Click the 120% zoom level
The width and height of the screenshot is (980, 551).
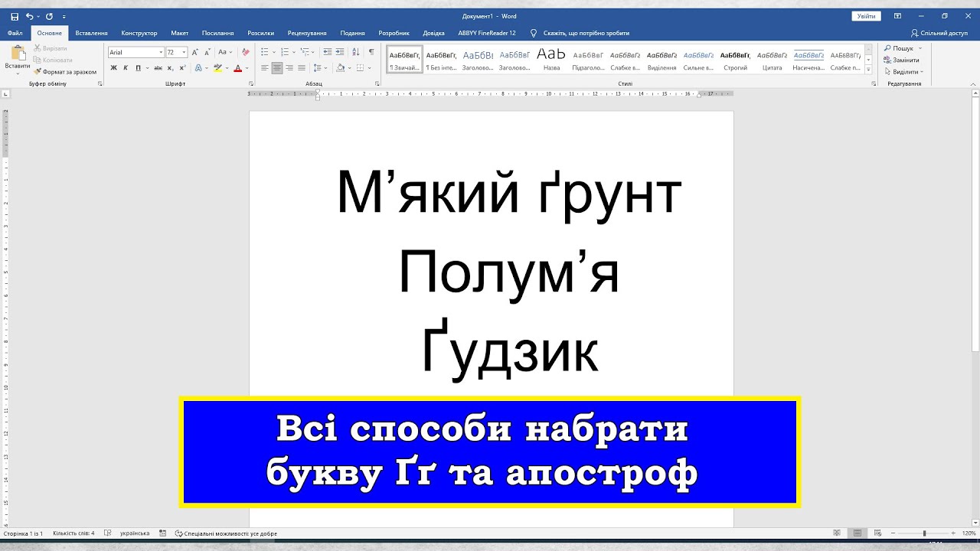[x=969, y=533]
